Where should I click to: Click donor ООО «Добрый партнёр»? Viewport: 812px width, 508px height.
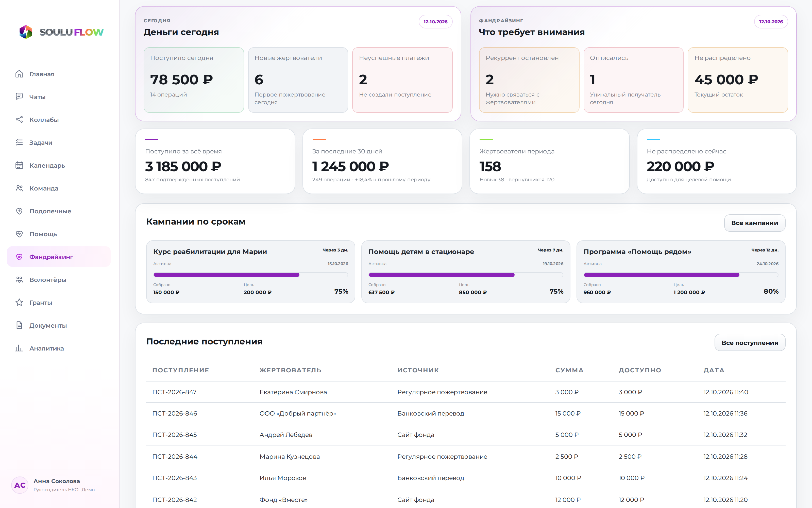click(x=298, y=413)
